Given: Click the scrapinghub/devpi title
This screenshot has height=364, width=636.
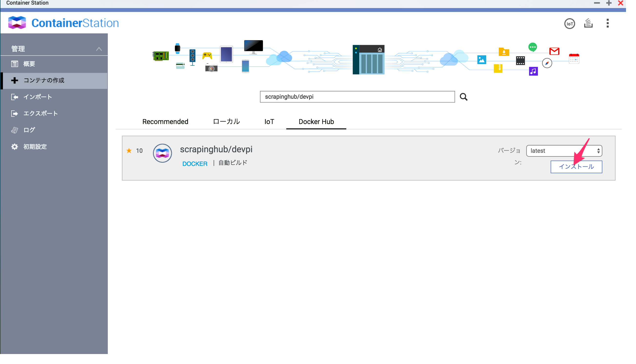Looking at the screenshot, I should (x=216, y=149).
